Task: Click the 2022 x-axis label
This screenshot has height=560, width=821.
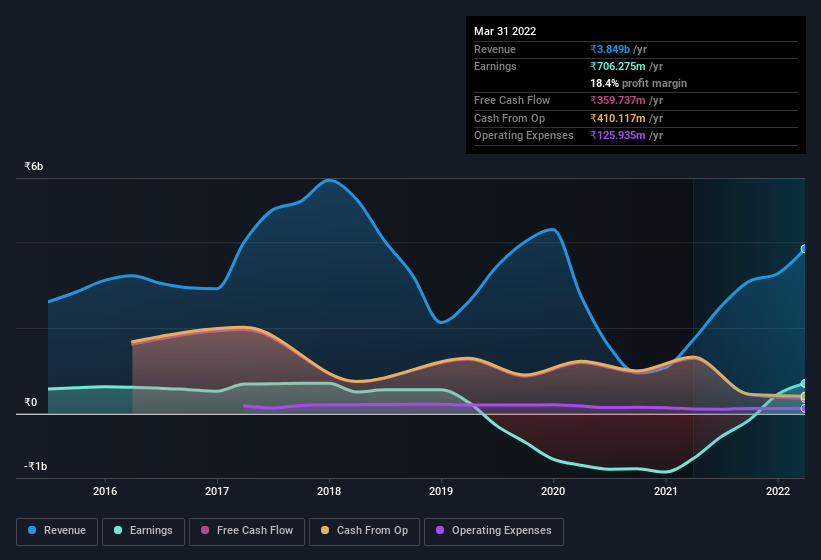Action: point(778,491)
